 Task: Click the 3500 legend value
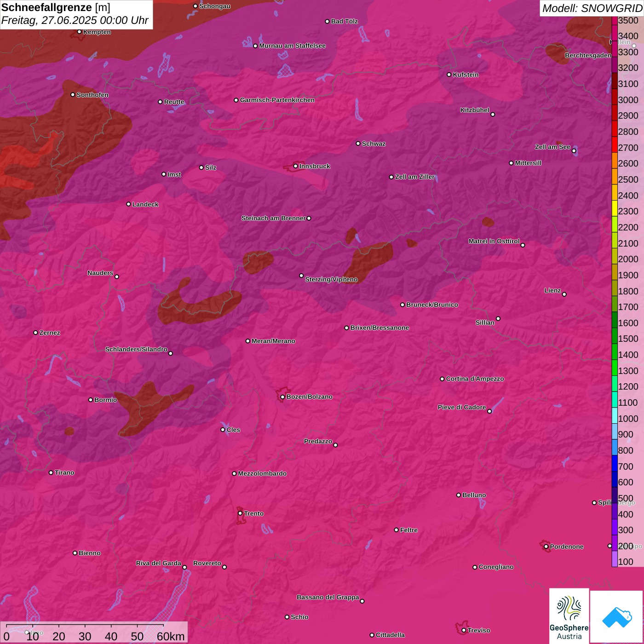(628, 20)
